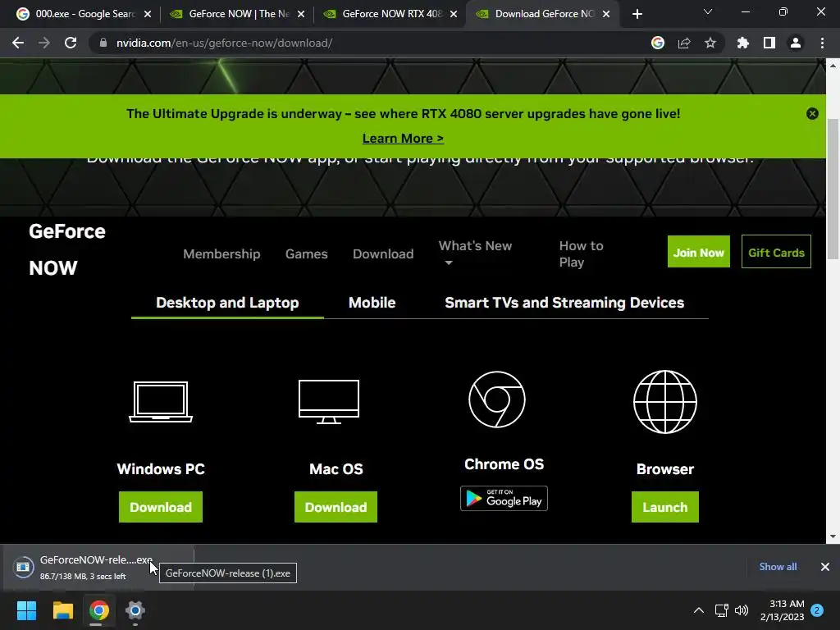Click the forward navigation arrow
This screenshot has height=630, width=840.
point(44,43)
